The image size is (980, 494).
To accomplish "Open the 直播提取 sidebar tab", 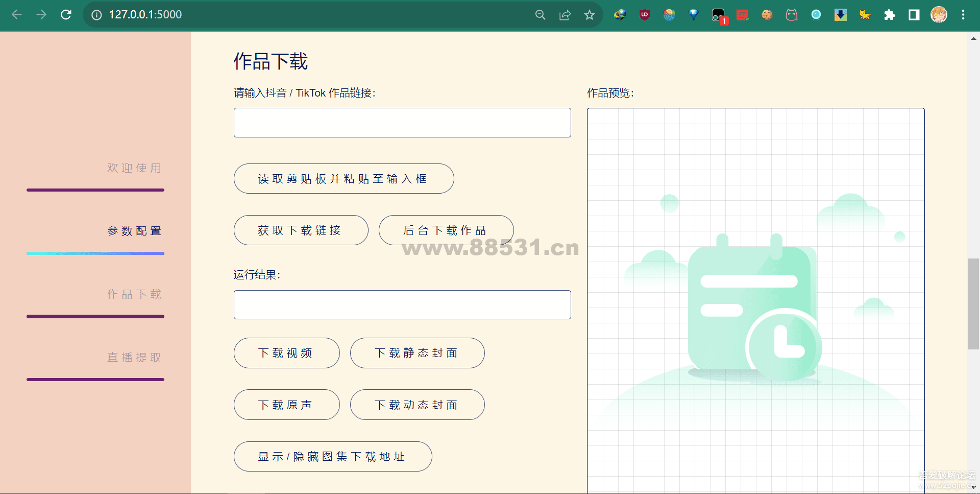I will tap(134, 358).
